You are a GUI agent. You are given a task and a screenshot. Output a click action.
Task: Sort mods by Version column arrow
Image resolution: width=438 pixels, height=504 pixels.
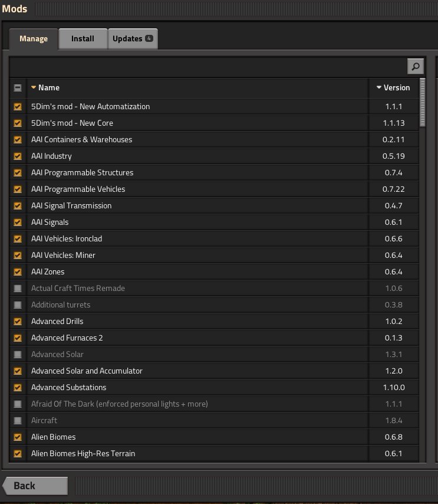[x=379, y=87]
